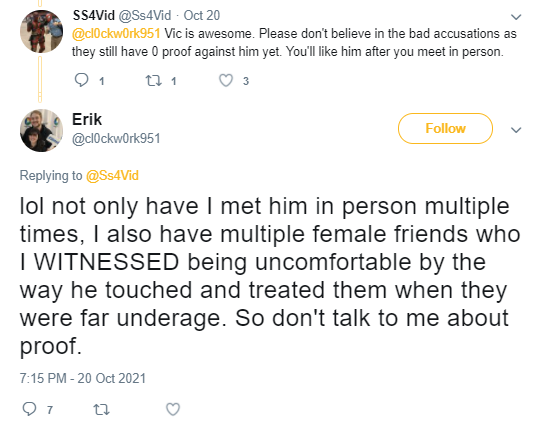Retweet the SS4Vid tweet
This screenshot has height=434, width=541.
point(154,81)
